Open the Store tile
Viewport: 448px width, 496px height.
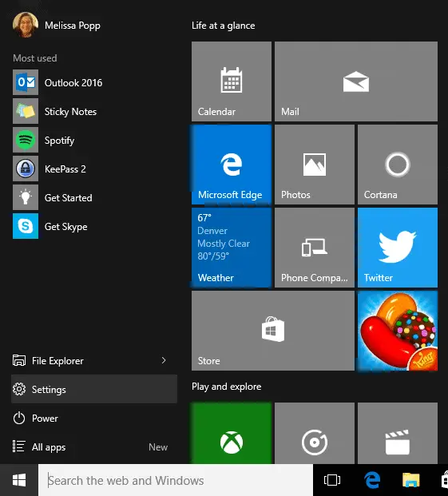point(273,331)
